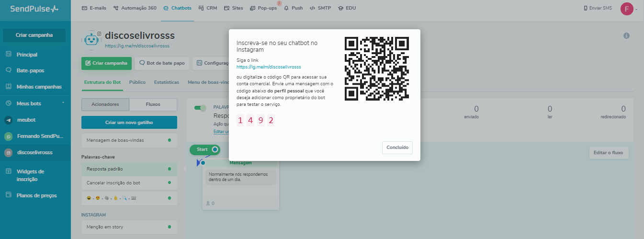Open Automação 360 section
This screenshot has height=239, width=644.
tap(135, 8)
